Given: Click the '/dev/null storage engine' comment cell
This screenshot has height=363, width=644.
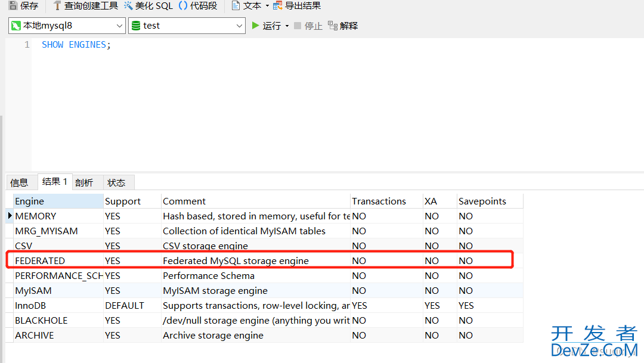Looking at the screenshot, I should 255,320.
